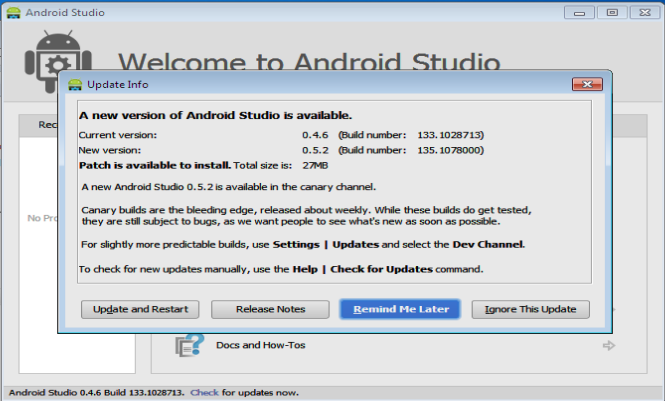665x401 pixels.
Task: Close the Android Studio main window
Action: point(645,13)
